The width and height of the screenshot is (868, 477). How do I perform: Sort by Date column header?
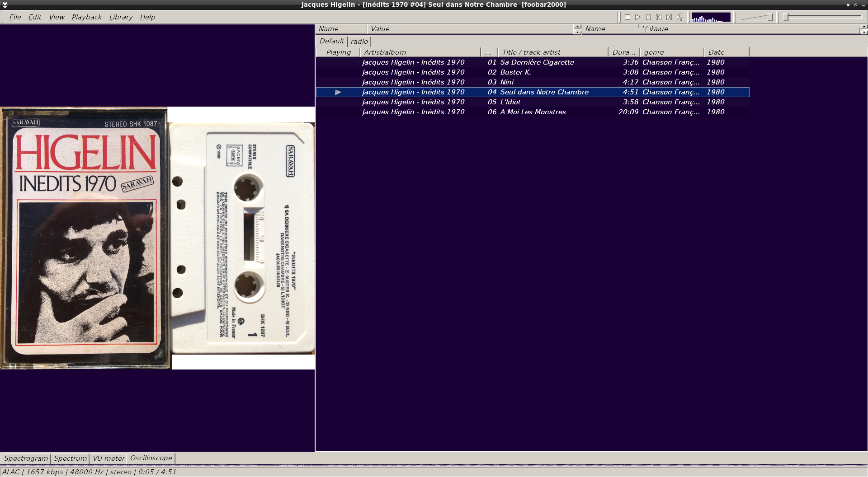click(x=726, y=52)
